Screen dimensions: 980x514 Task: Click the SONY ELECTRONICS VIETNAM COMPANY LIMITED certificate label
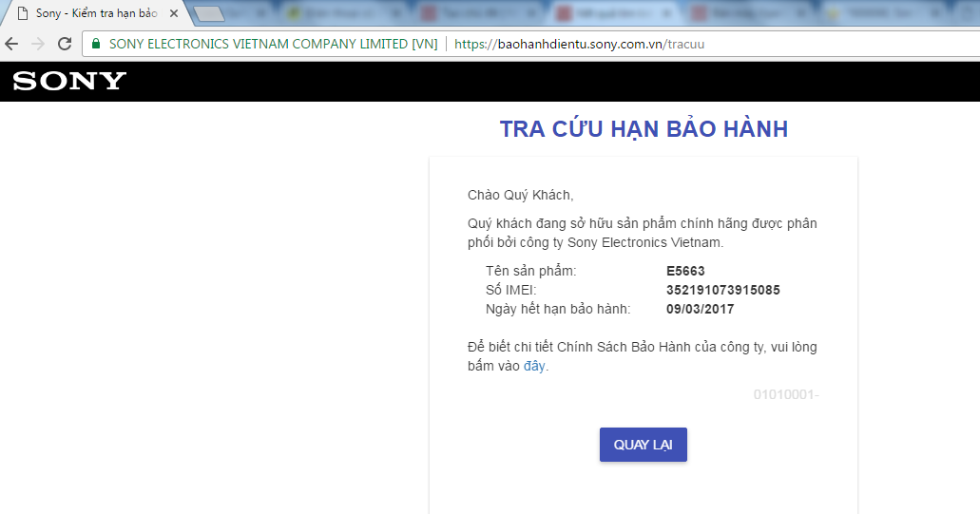click(x=273, y=45)
